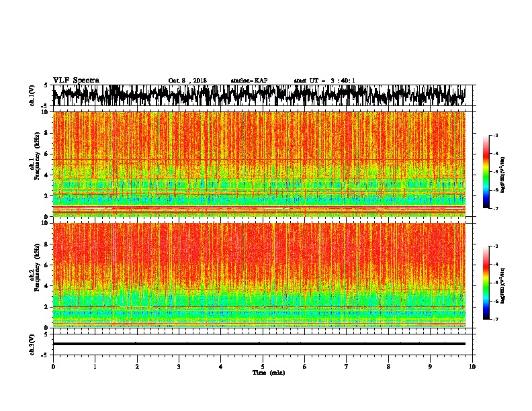Viewport: 532px width, 411px height.
Task: Select the date text "Oct. 8 , 2018"
Action: [187, 81]
